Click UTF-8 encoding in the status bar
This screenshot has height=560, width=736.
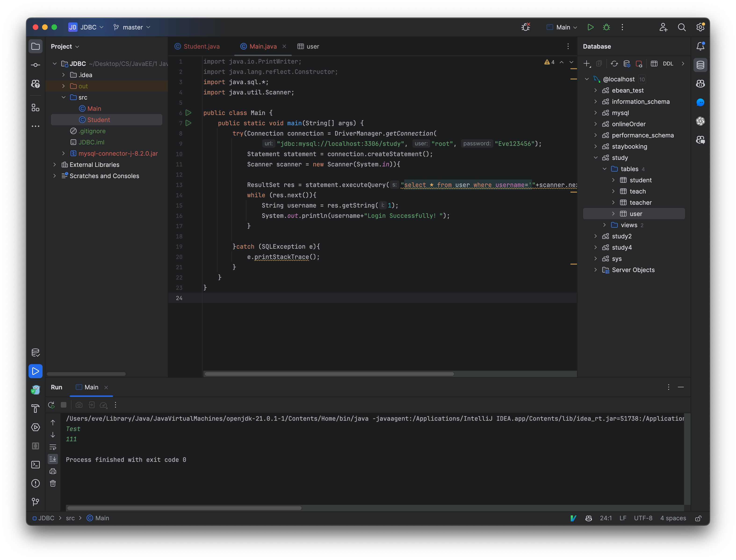click(643, 518)
